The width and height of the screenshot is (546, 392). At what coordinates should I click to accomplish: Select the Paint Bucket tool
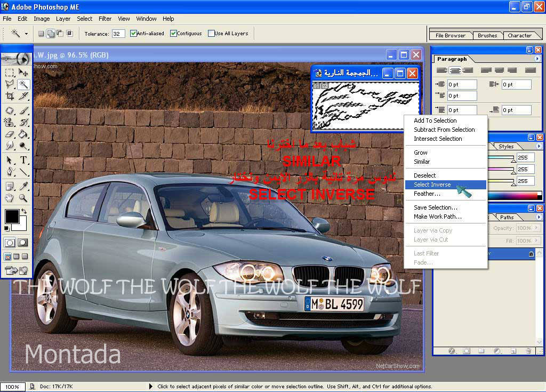pos(23,134)
